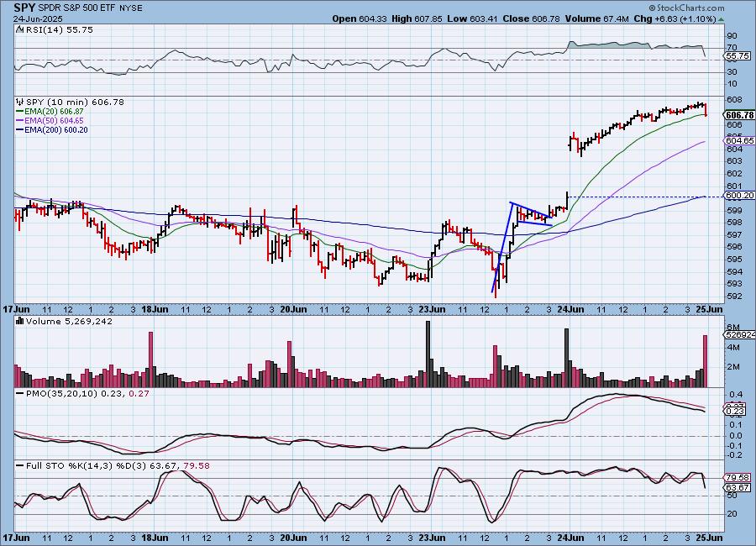Click the 595 price axis label
Image resolution: width=756 pixels, height=546 pixels.
(734, 259)
